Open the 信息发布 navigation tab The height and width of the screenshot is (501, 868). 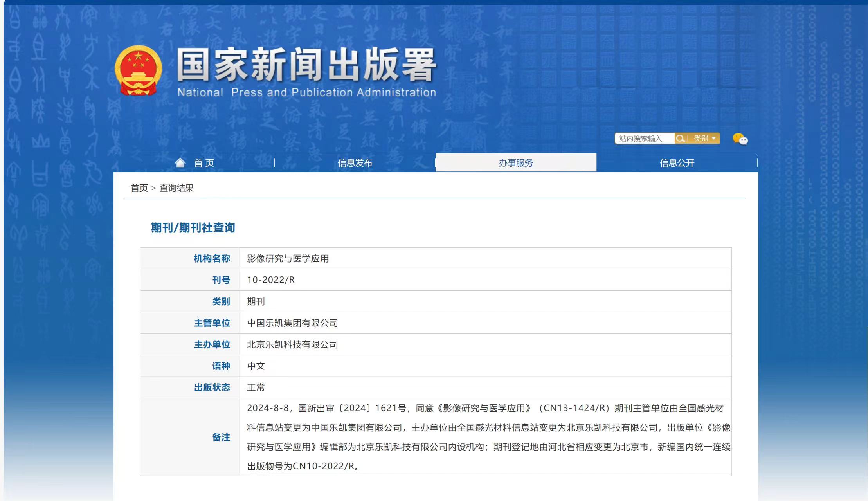[355, 163]
